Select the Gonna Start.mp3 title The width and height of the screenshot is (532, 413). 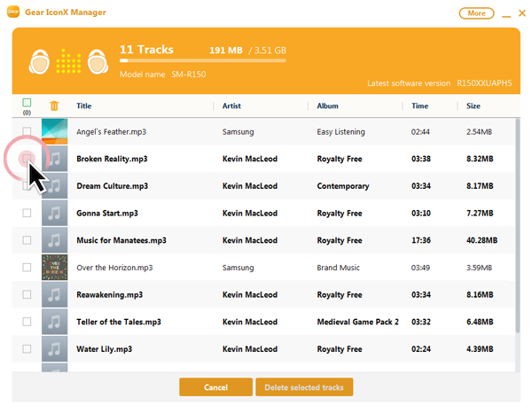coord(107,214)
